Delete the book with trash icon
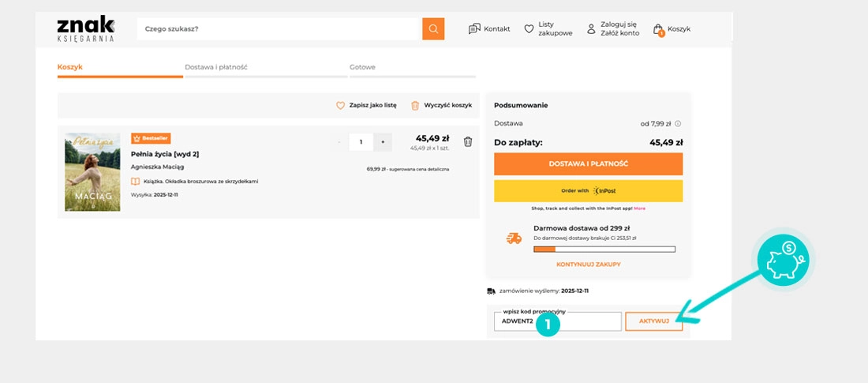The height and width of the screenshot is (383, 868). [x=468, y=142]
